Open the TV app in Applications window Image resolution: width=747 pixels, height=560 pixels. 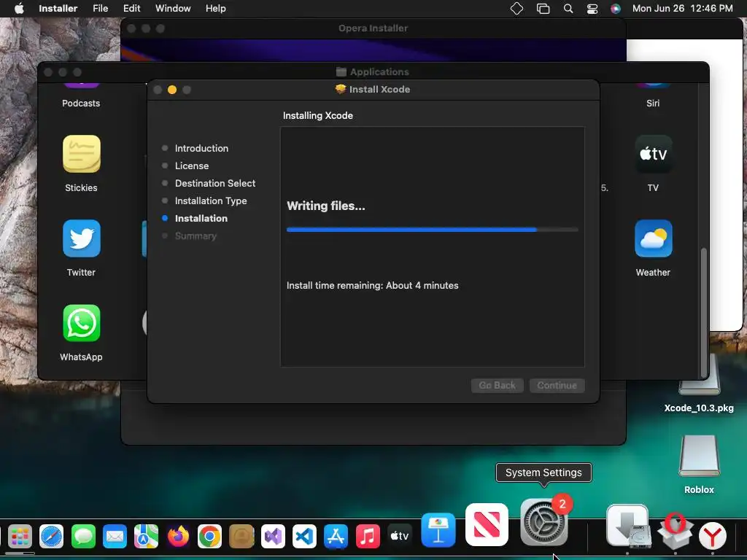654,154
